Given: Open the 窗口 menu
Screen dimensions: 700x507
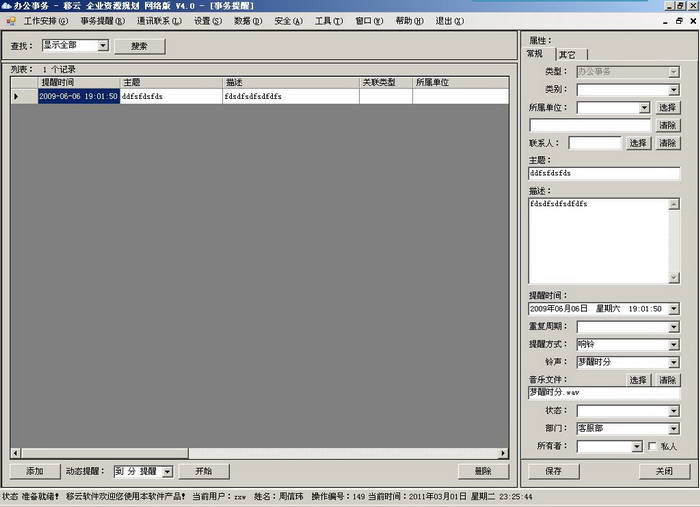Looking at the screenshot, I should (369, 21).
